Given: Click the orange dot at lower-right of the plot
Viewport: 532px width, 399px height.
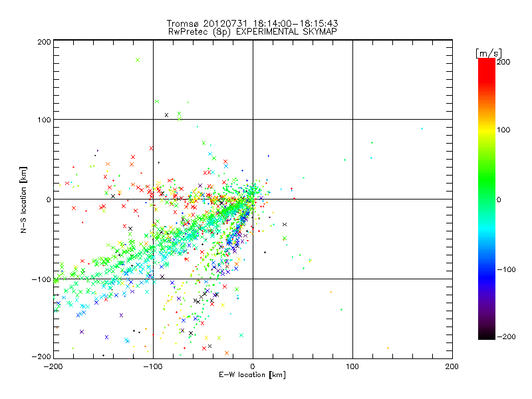Looking at the screenshot, I should click(x=388, y=348).
